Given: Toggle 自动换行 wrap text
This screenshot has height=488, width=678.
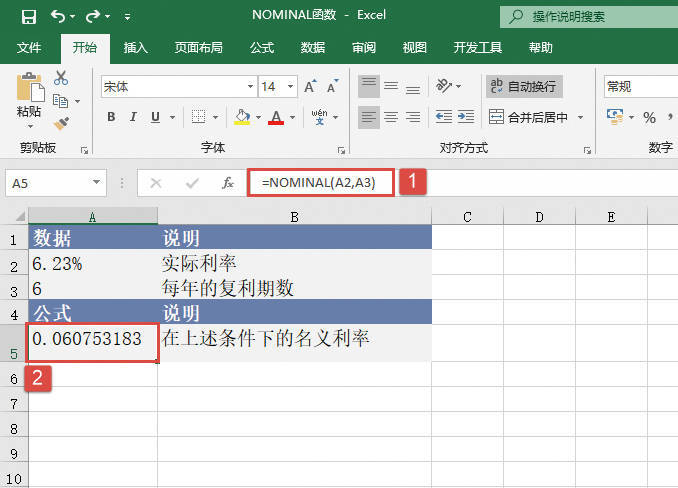Looking at the screenshot, I should coord(524,87).
